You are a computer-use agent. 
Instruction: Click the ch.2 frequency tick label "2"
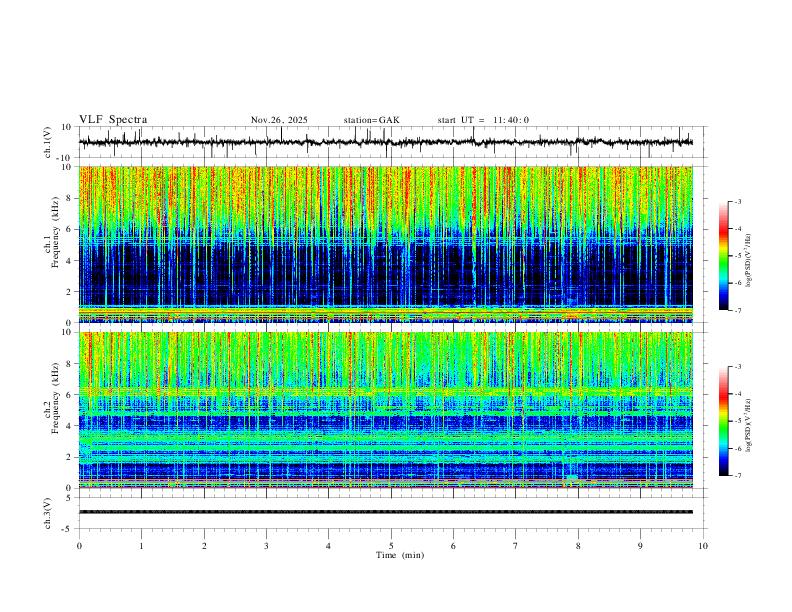coord(70,457)
